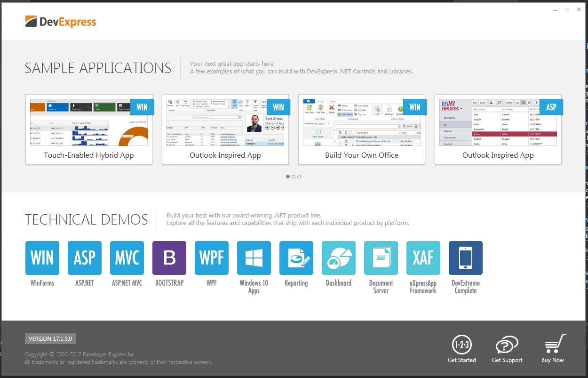Click the Buy Now text link
Image resolution: width=588 pixels, height=378 pixels.
pyautogui.click(x=552, y=360)
